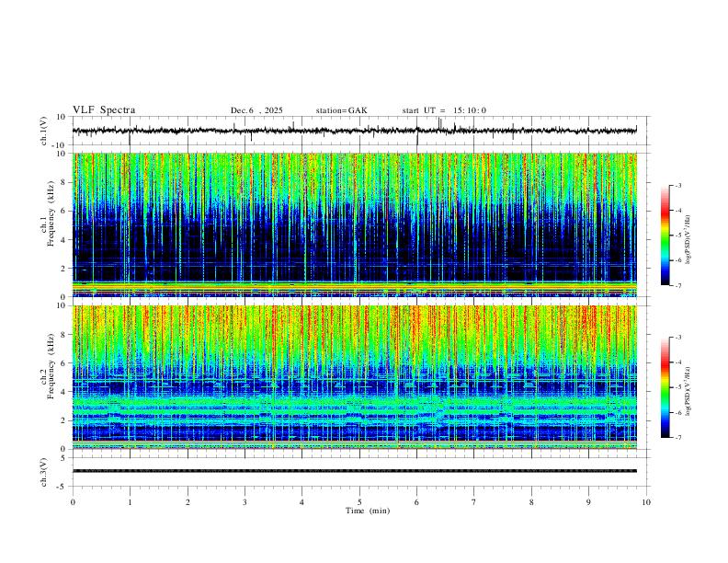Click time axis tick label "10"

pyautogui.click(x=646, y=502)
